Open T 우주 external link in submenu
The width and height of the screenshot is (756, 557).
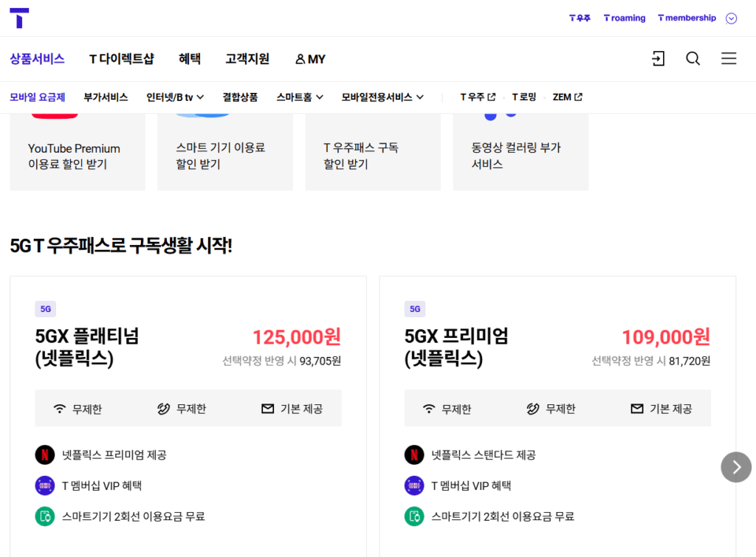(x=478, y=97)
